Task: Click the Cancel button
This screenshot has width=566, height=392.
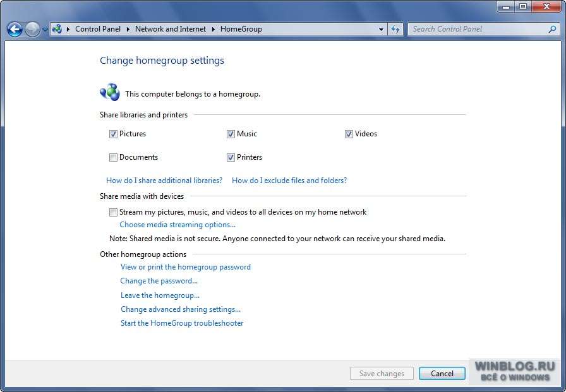Action: (442, 374)
